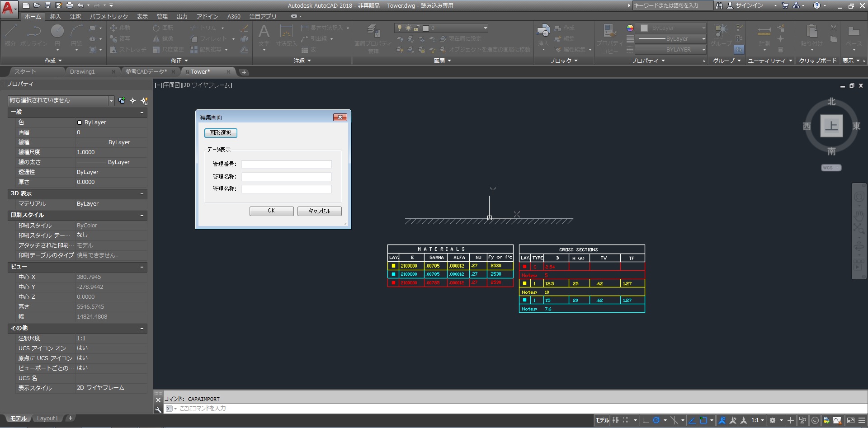Click Quick Select icon in Properties palette
868x428 pixels.
coord(144,100)
